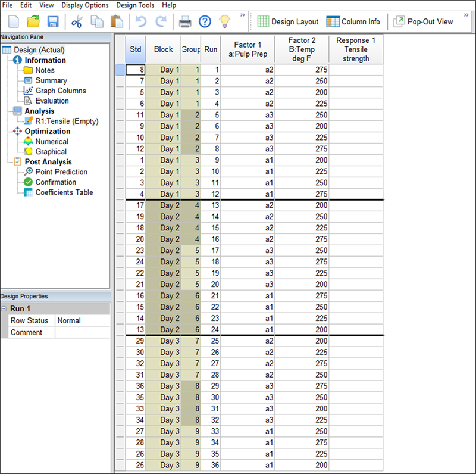Open help with question mark icon
Screen dimensions: 476x474
205,22
